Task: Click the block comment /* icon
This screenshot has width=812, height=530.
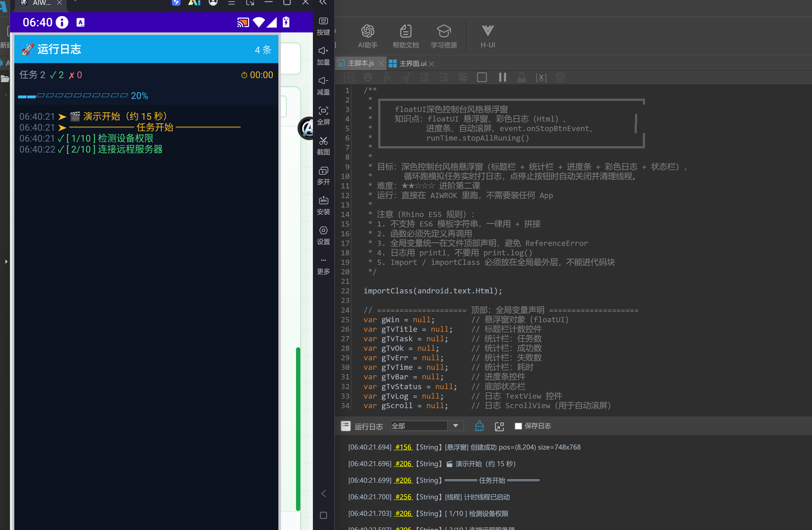Action: pos(387,78)
